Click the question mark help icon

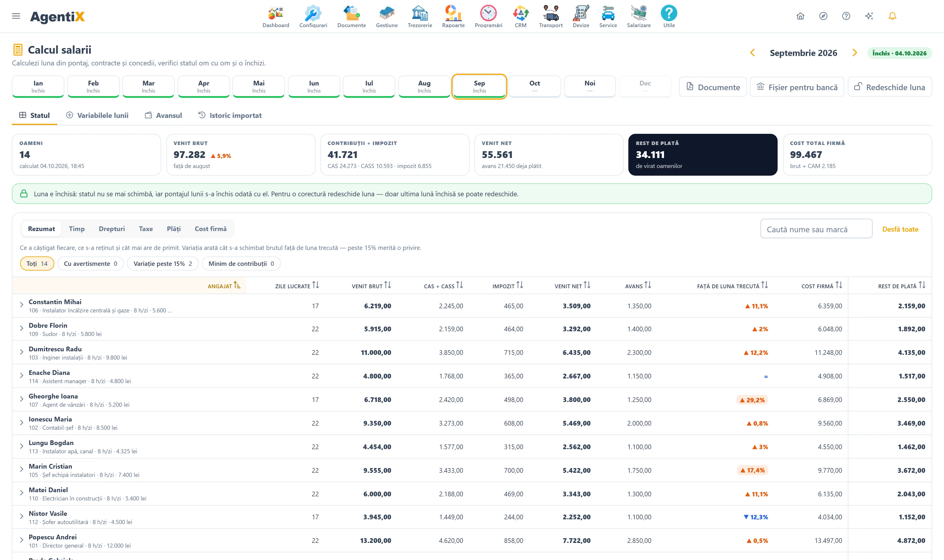(x=846, y=16)
